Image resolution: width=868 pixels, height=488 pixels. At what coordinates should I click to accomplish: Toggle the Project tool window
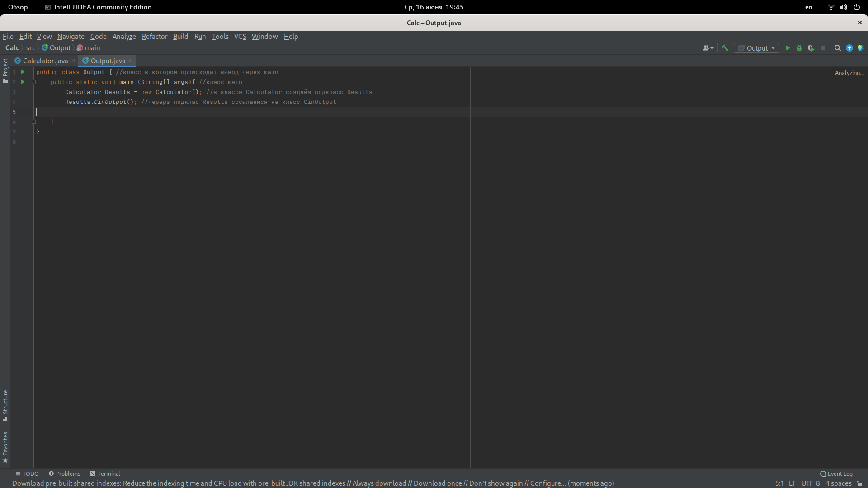tap(5, 71)
